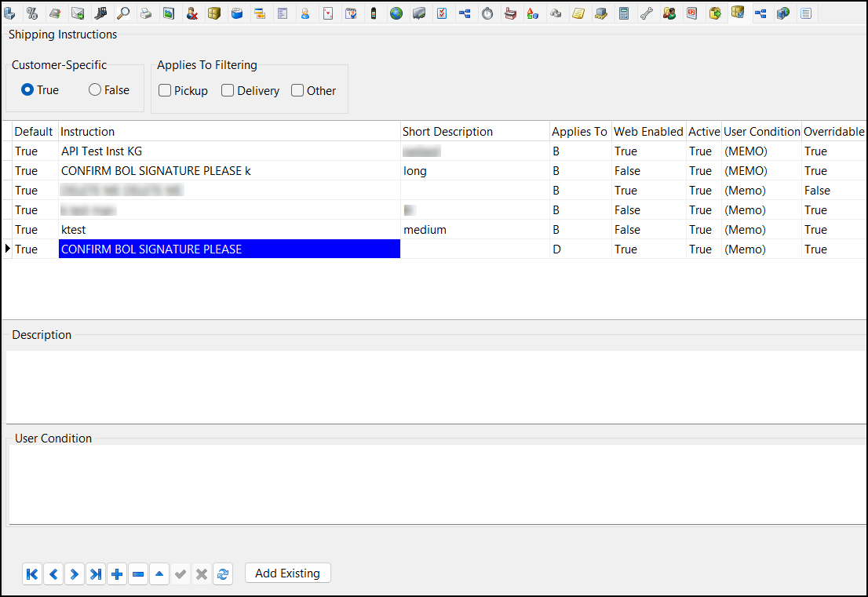Open the wrench tool icon
868x597 pixels.
646,13
